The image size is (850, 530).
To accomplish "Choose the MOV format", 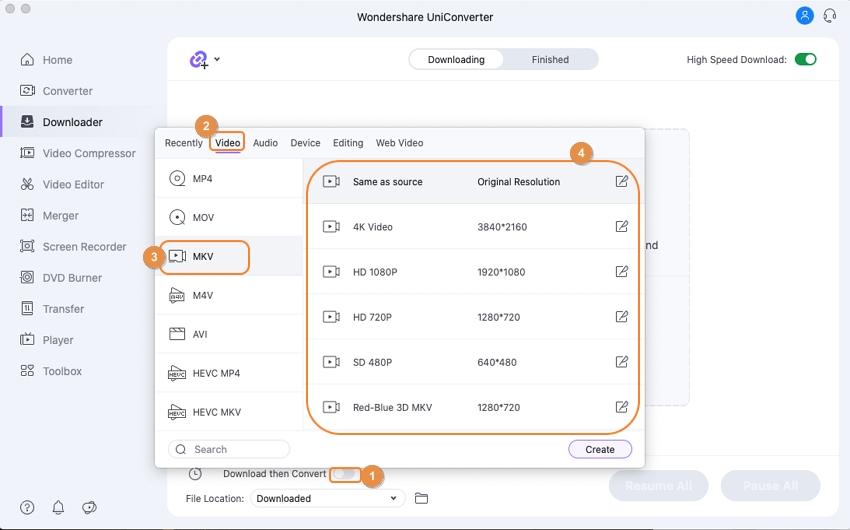I will pyautogui.click(x=229, y=217).
